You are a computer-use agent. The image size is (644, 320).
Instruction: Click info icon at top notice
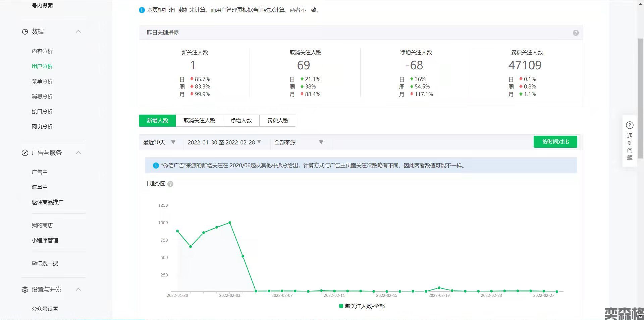[x=142, y=10]
